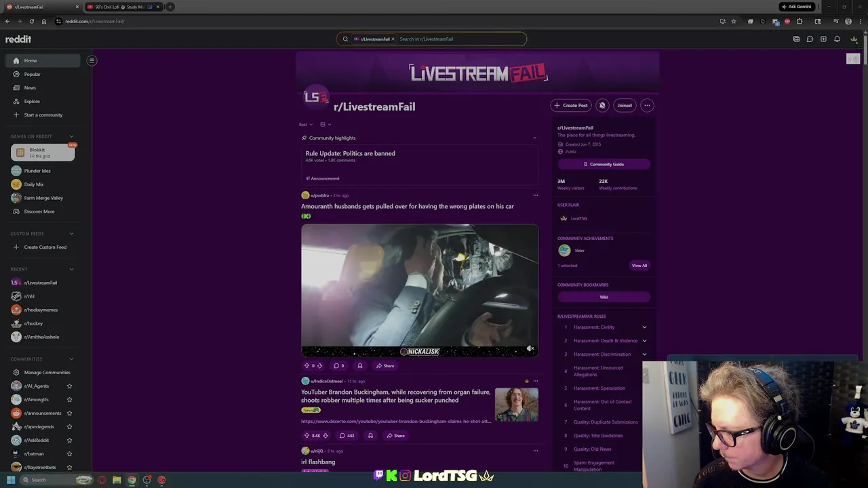Open a new browser tab
Image resolution: width=868 pixels, height=488 pixels.
point(170,7)
